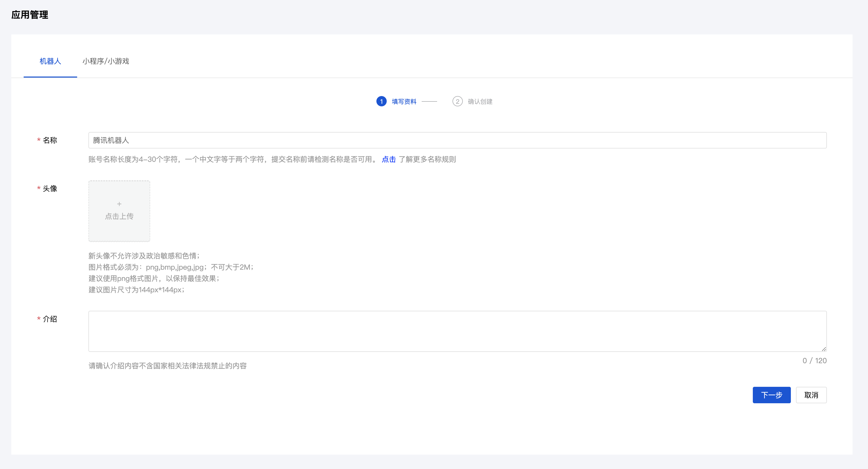Click the 了解更多名称规则 hint text

427,159
